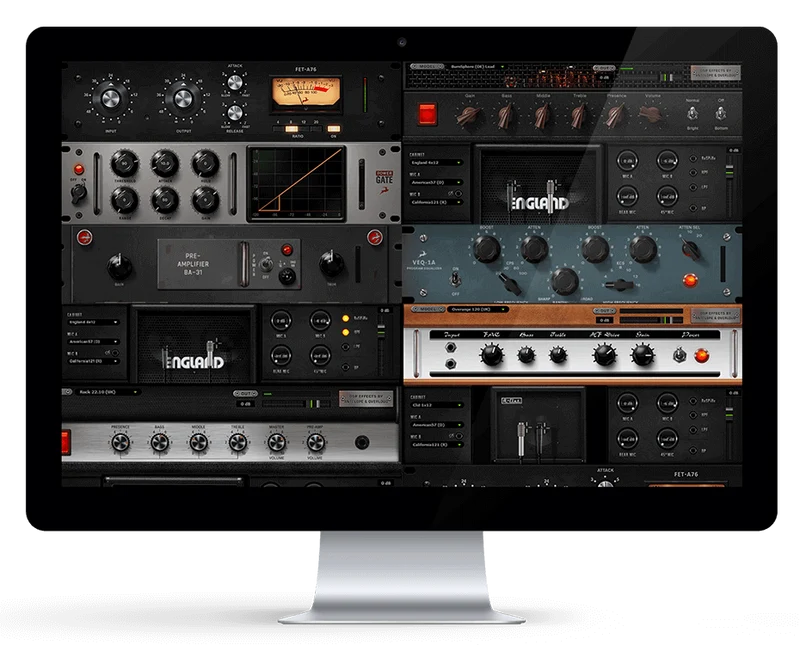Adjust the FET-A76 Attack knob above Release
Image resolution: width=800 pixels, height=645 pixels.
[234, 82]
